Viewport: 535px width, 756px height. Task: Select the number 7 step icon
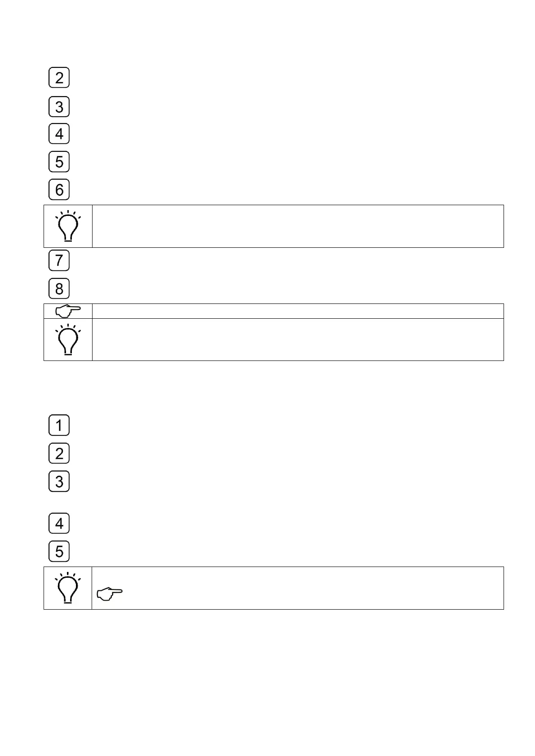coord(59,260)
